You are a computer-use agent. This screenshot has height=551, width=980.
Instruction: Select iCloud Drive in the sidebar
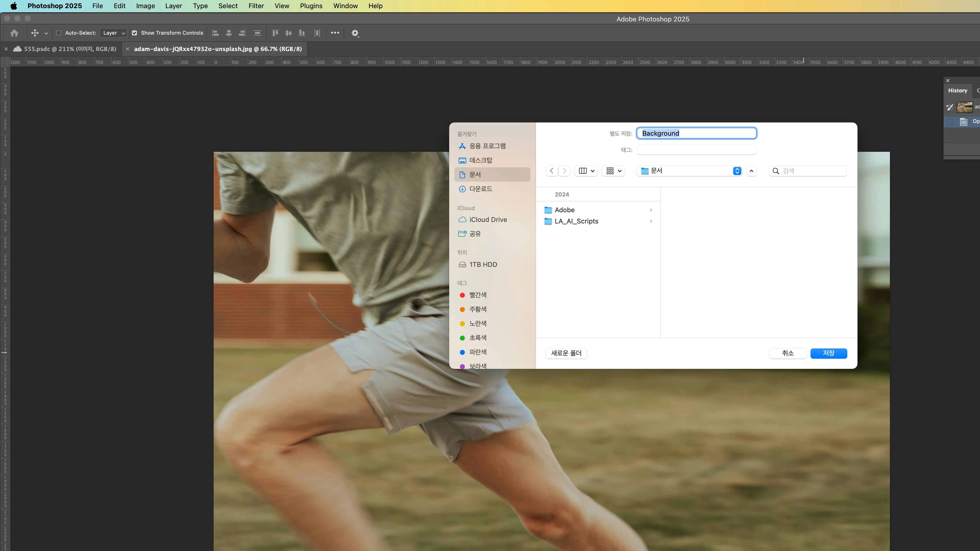pos(488,219)
